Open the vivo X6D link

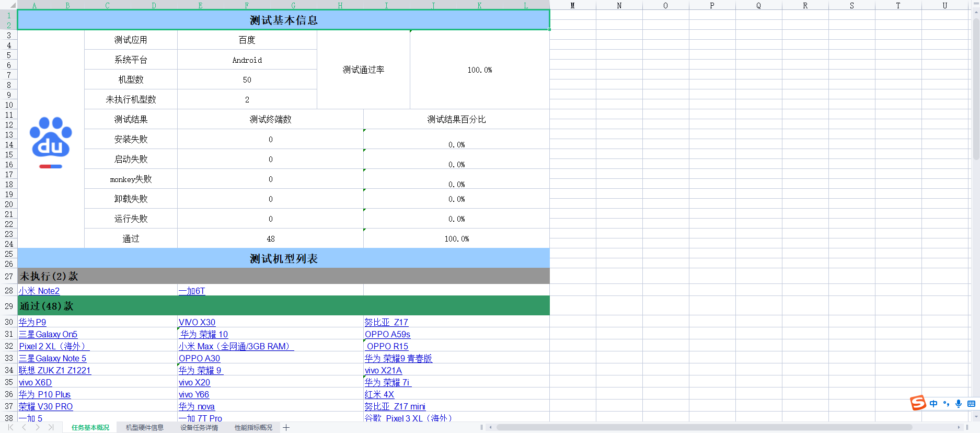(x=35, y=382)
